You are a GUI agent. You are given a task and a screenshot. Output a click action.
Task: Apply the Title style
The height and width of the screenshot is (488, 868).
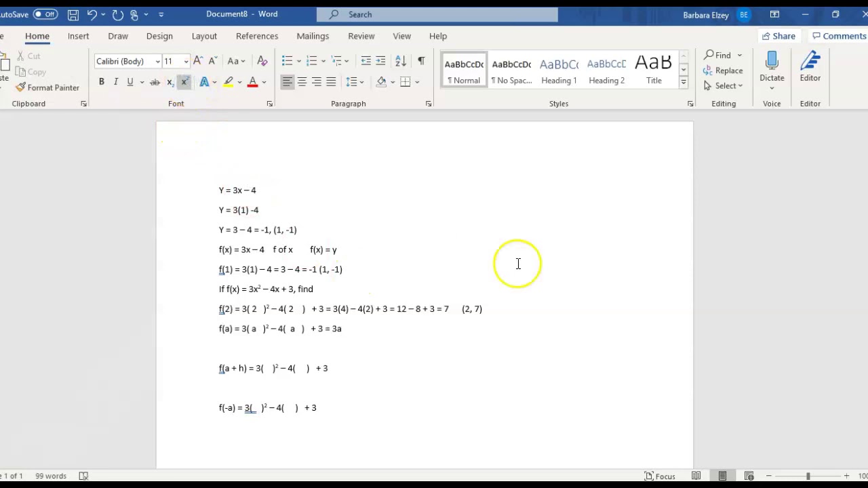coord(654,70)
